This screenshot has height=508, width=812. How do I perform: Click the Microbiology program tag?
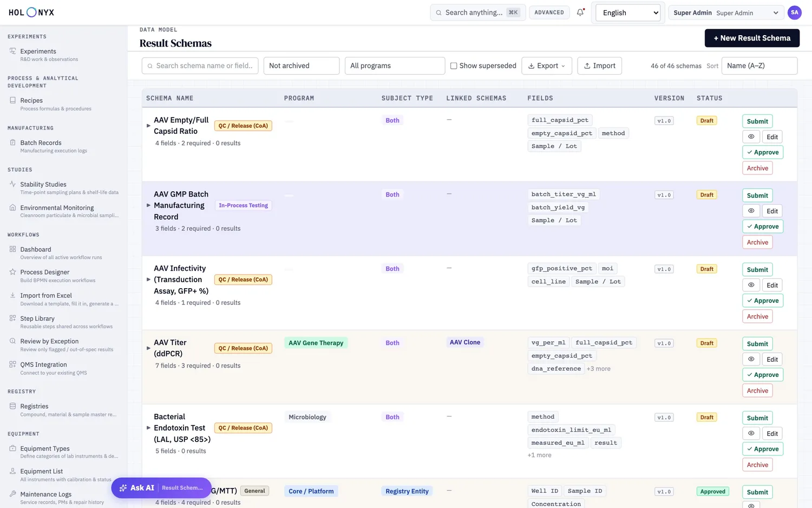click(307, 417)
